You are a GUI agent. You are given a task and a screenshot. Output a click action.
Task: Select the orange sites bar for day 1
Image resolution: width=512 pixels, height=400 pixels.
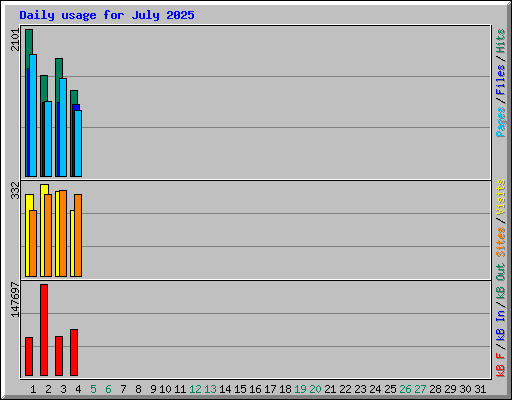[x=33, y=243]
